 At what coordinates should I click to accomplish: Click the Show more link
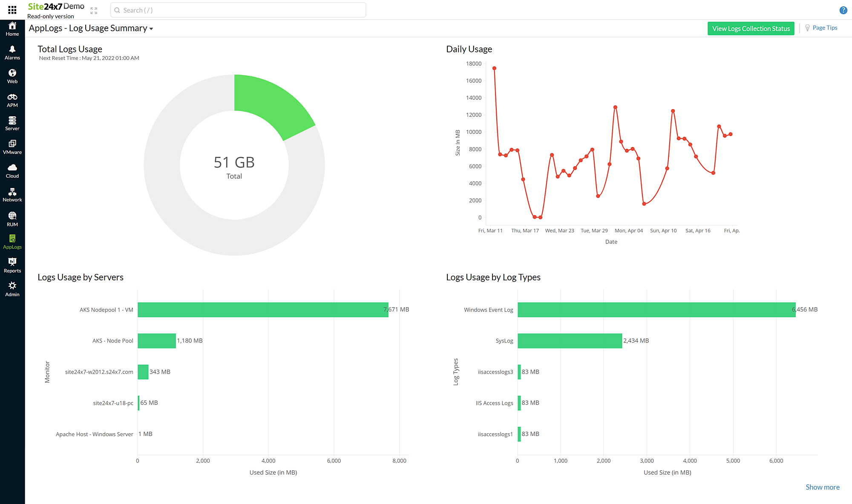[x=822, y=487]
